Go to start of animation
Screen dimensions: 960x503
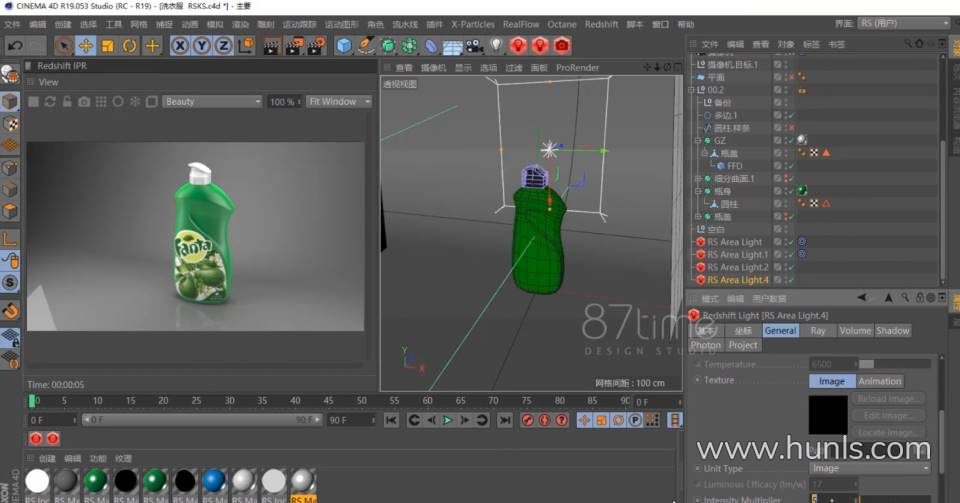pos(391,420)
